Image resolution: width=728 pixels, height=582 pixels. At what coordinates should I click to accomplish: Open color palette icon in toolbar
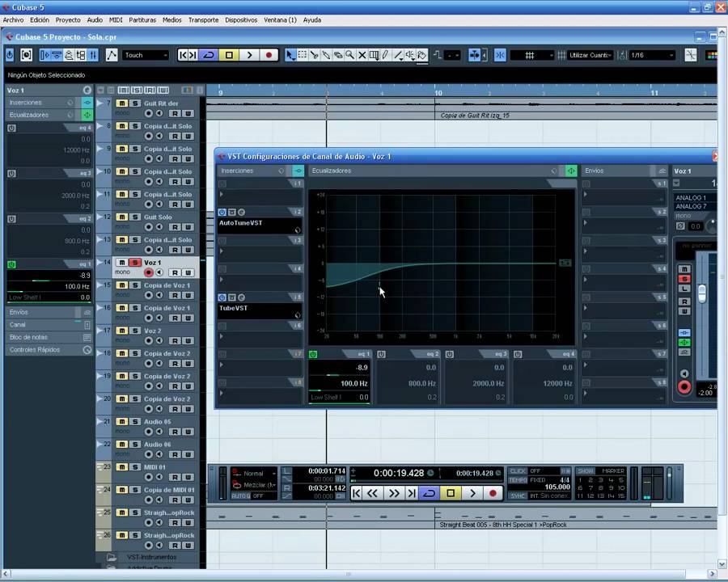point(711,55)
